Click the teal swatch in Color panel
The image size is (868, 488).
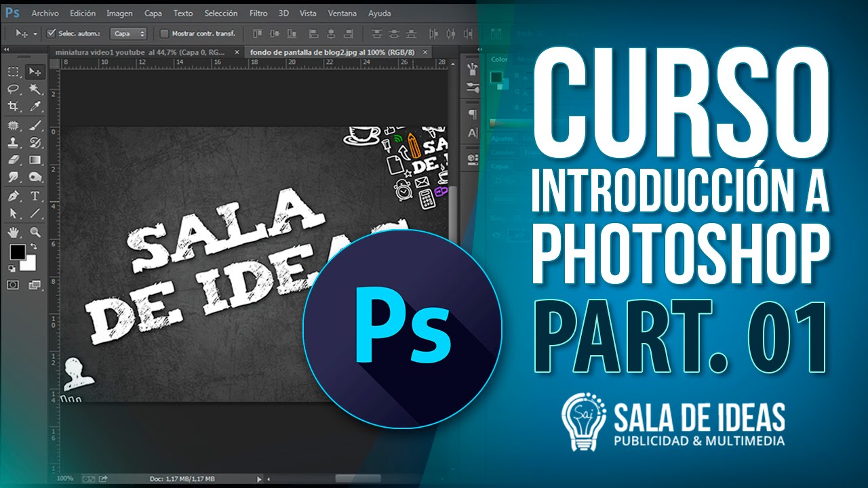click(x=497, y=77)
